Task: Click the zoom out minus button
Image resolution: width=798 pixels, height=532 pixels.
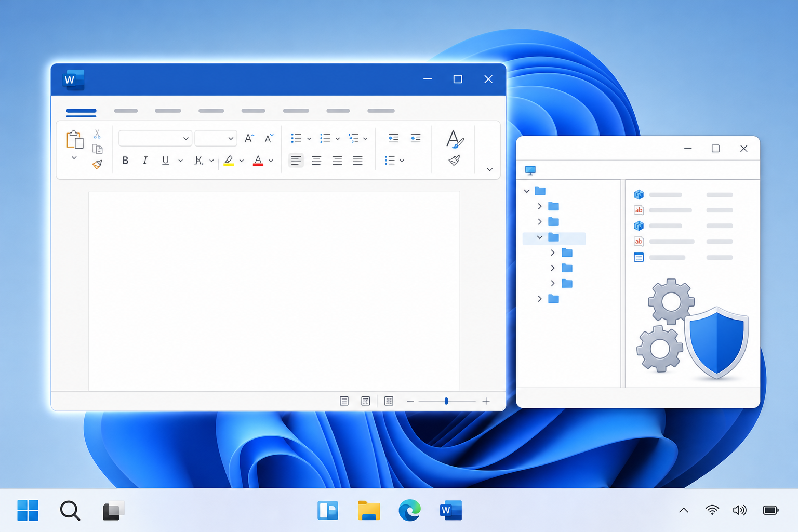Action: coord(410,401)
